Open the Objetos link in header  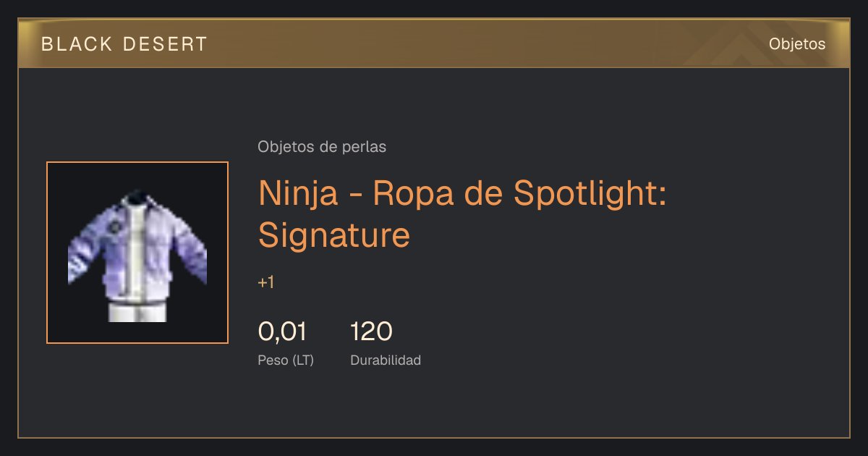click(x=797, y=44)
